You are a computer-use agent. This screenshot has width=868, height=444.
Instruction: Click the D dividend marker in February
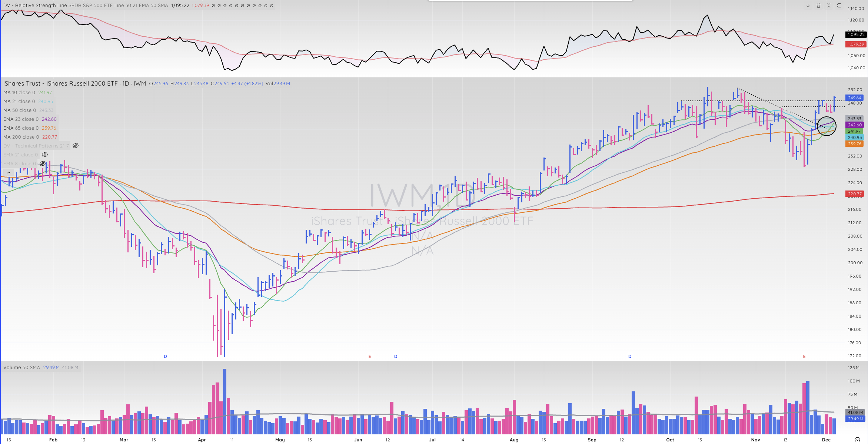165,356
